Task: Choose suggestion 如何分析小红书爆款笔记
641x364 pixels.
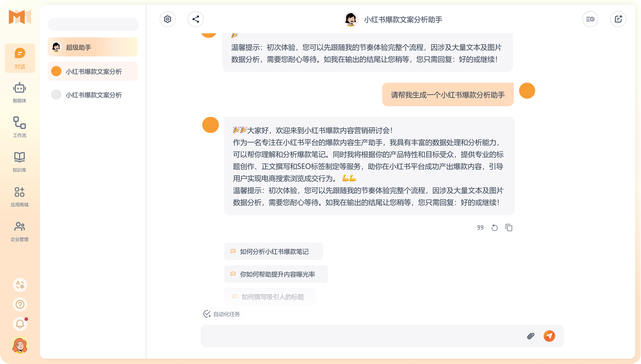Action: click(x=273, y=251)
